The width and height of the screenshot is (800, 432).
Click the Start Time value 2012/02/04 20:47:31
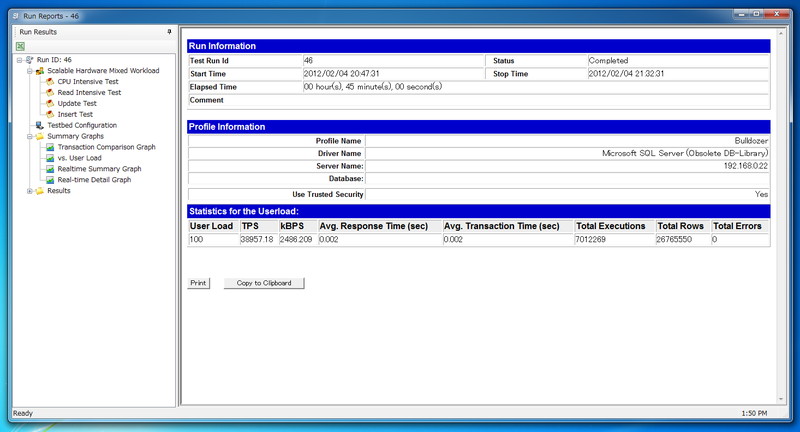pyautogui.click(x=341, y=73)
